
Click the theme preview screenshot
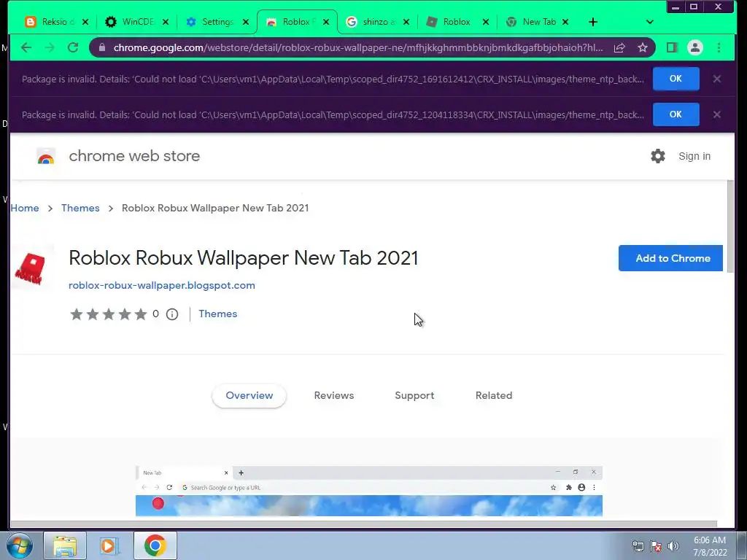(x=368, y=491)
